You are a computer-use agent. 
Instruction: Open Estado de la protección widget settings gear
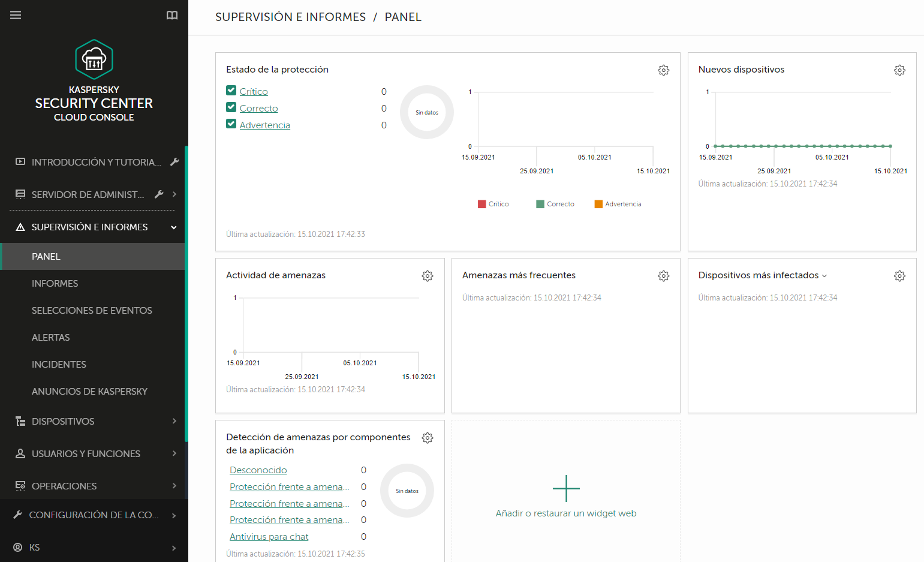[664, 70]
